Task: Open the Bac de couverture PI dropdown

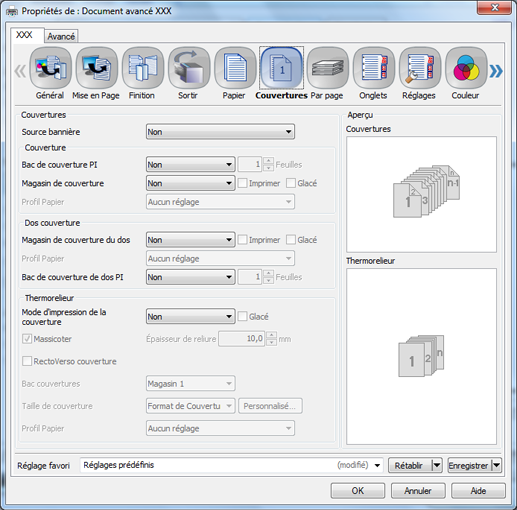Action: (190, 164)
